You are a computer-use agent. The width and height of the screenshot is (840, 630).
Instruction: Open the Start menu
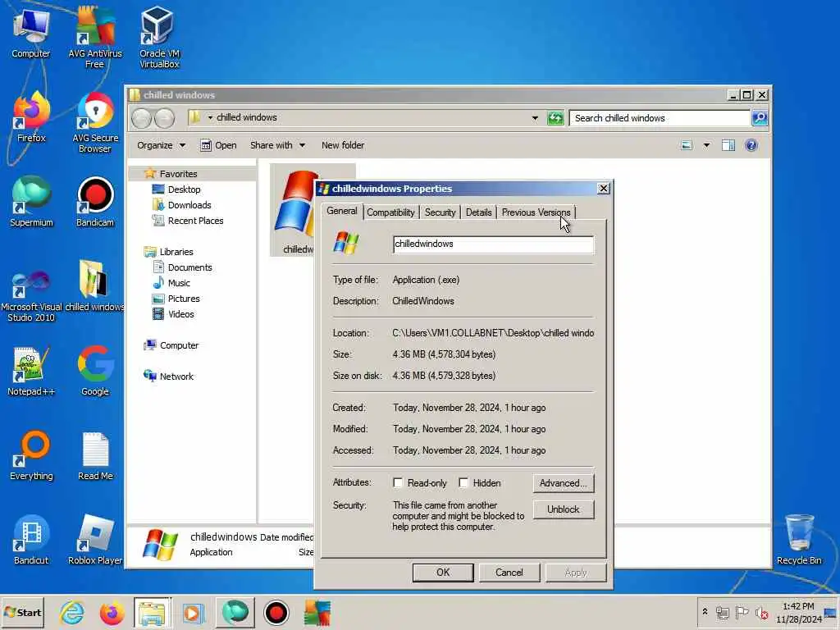click(x=22, y=612)
